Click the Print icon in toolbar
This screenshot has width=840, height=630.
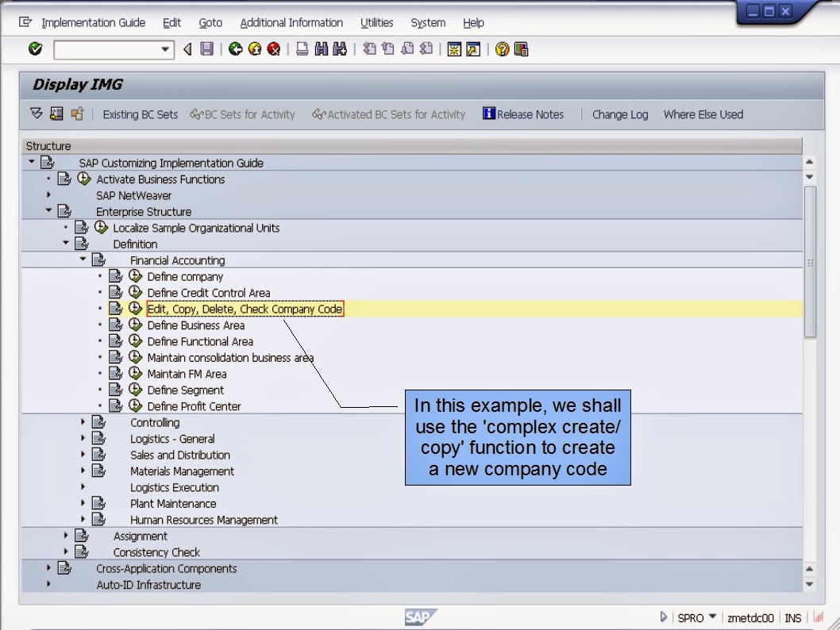pos(302,49)
